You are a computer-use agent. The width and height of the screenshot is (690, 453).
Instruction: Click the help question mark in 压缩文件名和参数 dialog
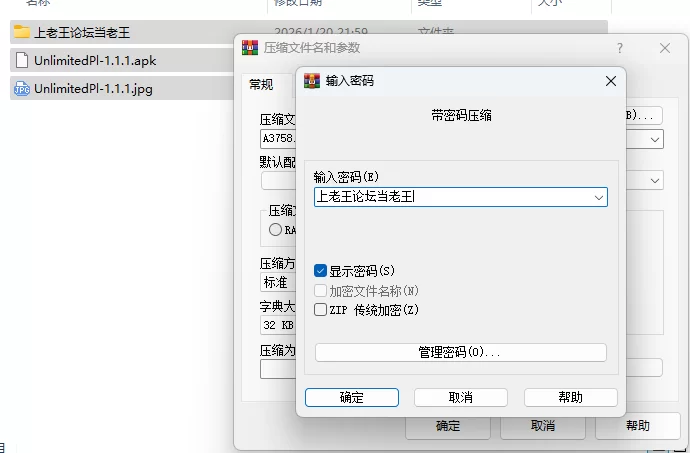click(620, 48)
